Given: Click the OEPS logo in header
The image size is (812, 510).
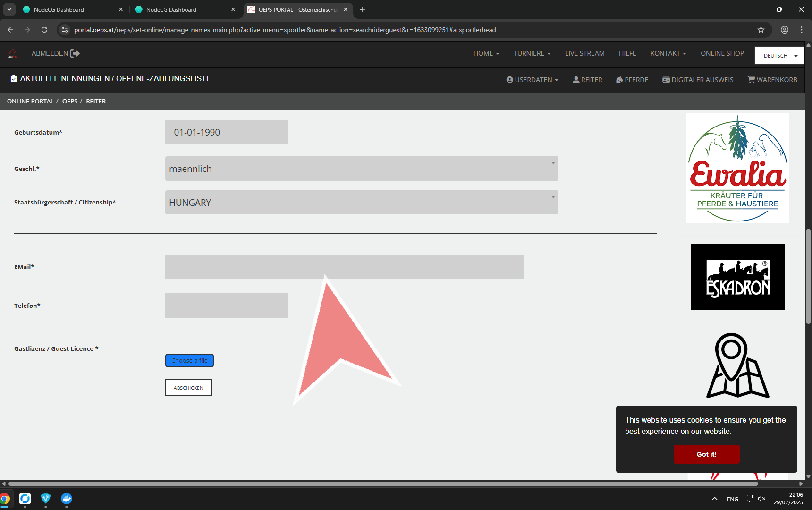Looking at the screenshot, I should point(13,54).
